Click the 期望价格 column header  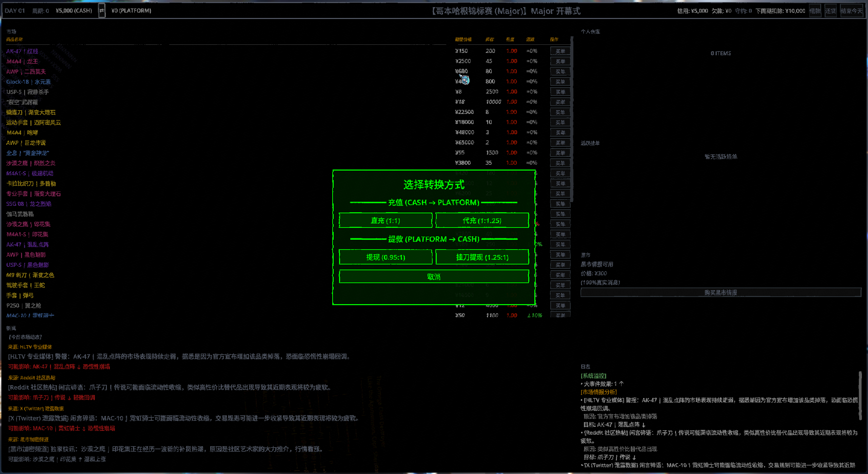(x=463, y=39)
